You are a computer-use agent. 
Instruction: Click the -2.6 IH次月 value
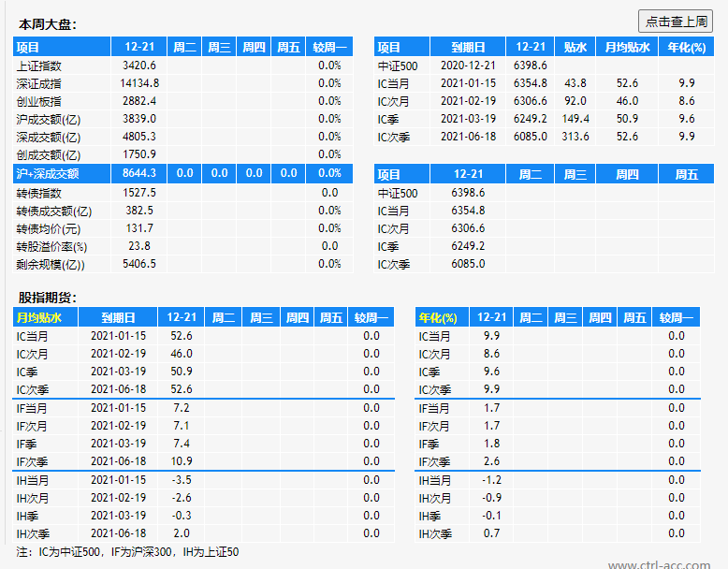(x=182, y=498)
